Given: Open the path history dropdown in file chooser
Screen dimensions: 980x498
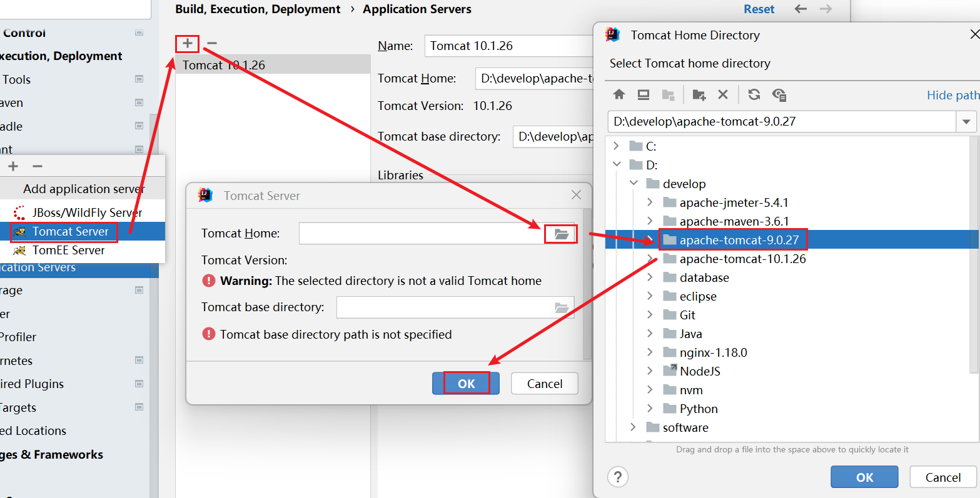Looking at the screenshot, I should coord(966,121).
